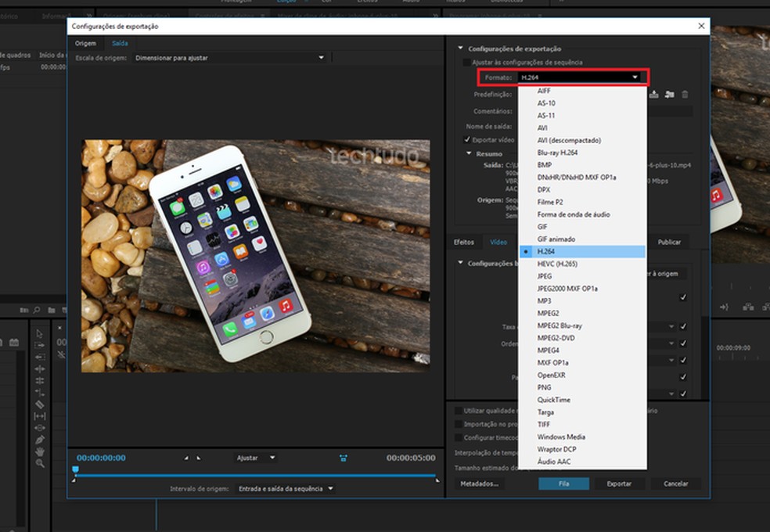Click the save preset icon
This screenshot has width=770, height=532.
[654, 95]
